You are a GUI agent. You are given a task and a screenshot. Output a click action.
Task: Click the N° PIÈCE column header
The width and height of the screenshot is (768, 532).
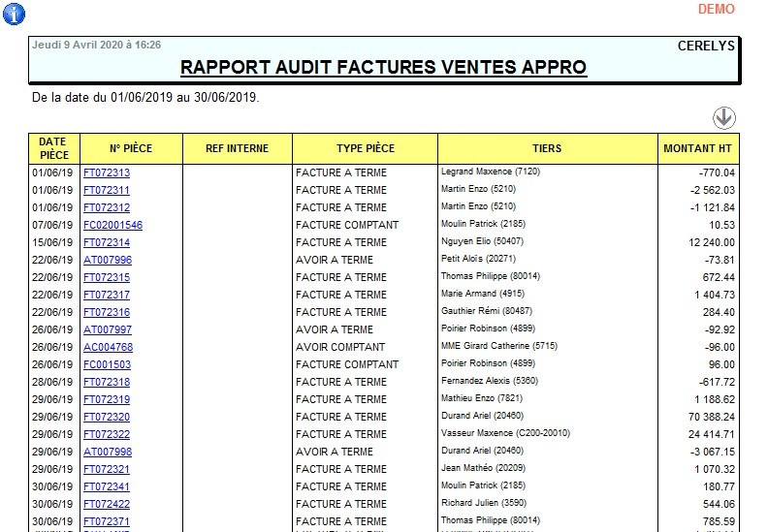(131, 148)
